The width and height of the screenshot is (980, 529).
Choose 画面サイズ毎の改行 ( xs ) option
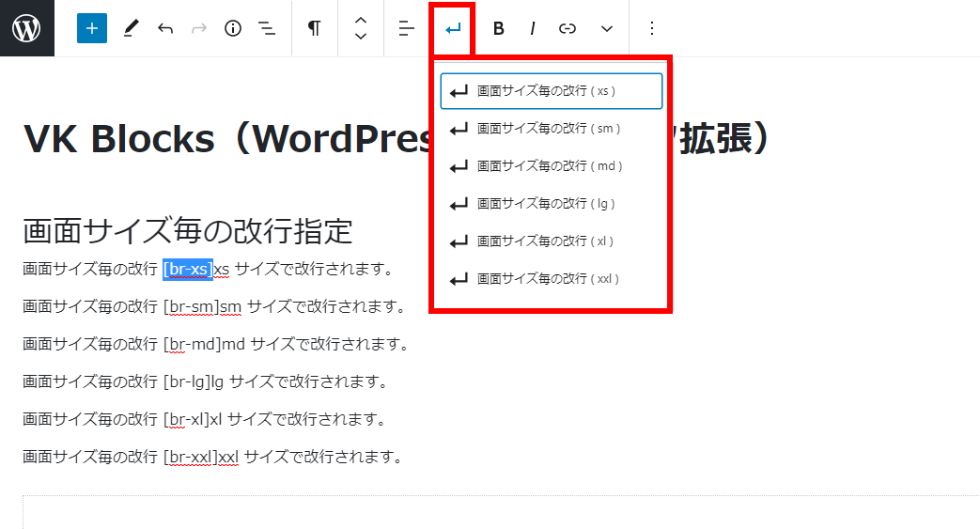[x=552, y=91]
